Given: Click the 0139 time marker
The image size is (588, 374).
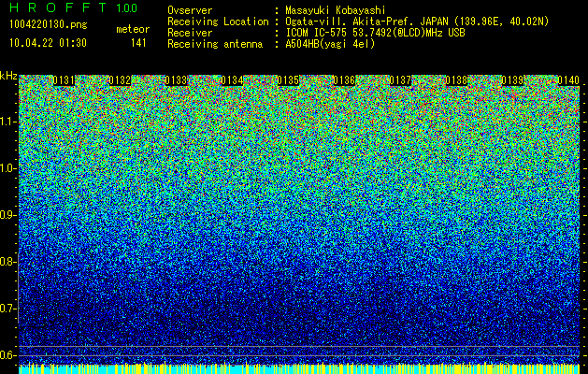Looking at the screenshot, I should (x=512, y=80).
